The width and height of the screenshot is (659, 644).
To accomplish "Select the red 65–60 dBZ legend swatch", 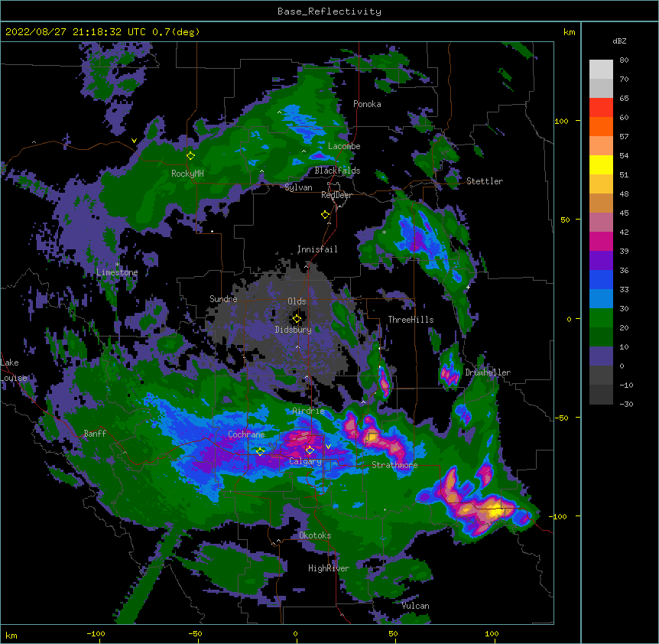I will (601, 107).
